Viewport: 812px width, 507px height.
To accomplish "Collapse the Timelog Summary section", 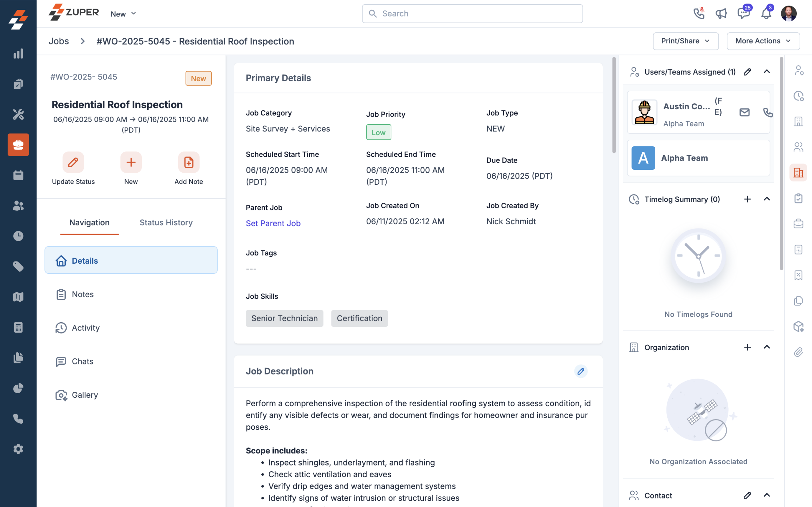I will 767,199.
